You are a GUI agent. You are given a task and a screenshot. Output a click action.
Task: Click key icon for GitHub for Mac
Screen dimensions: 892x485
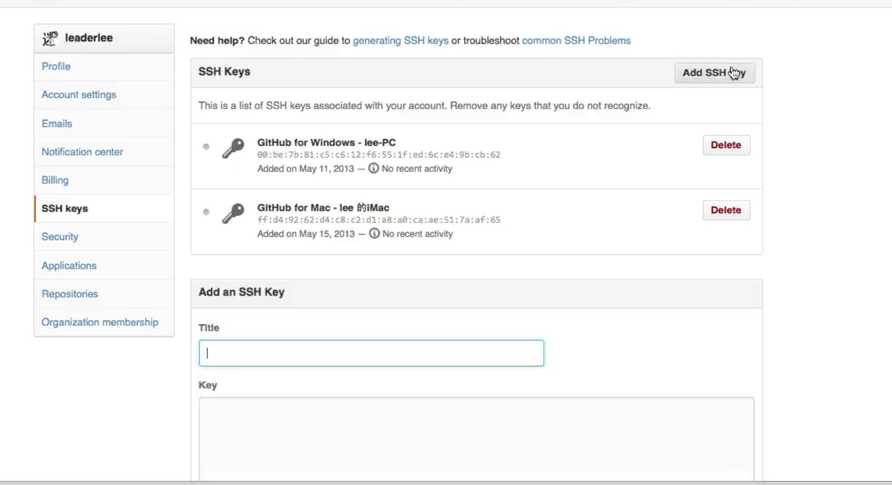(233, 213)
